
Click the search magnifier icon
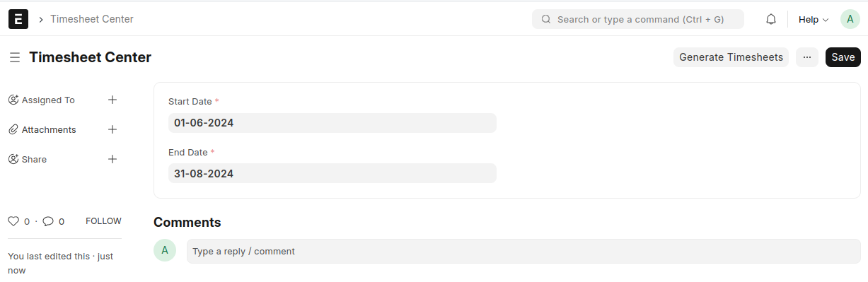tap(546, 19)
